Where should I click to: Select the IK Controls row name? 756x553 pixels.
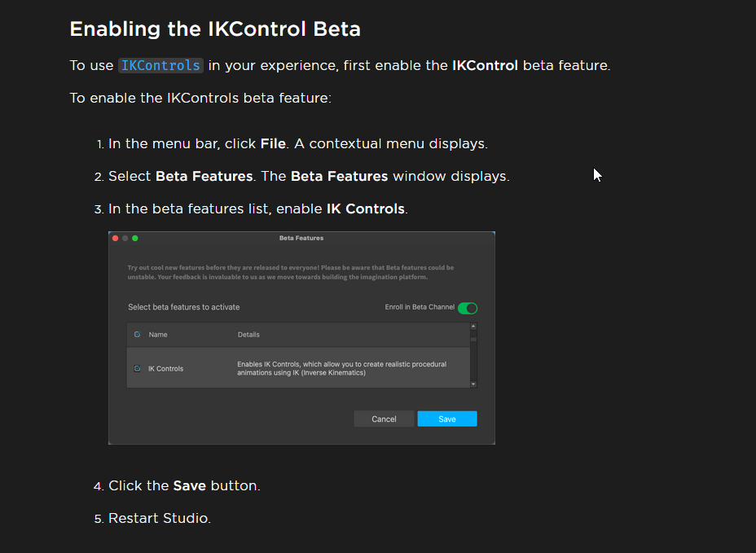tap(166, 369)
